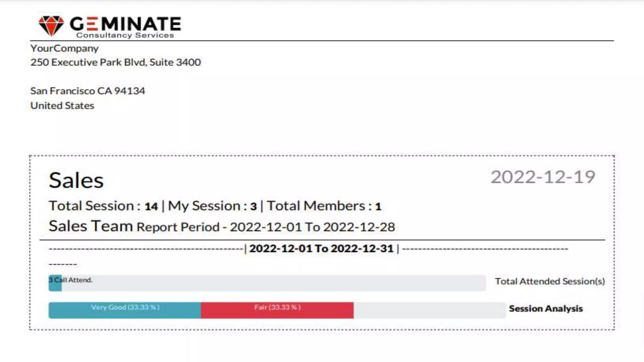Click the Geminate red gem logo icon
The height and width of the screenshot is (362, 644).
click(51, 25)
